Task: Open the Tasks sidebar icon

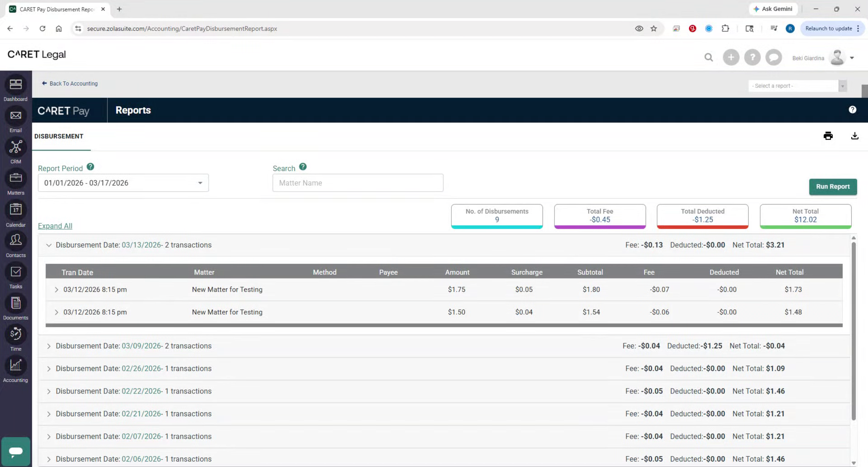Action: (16, 272)
